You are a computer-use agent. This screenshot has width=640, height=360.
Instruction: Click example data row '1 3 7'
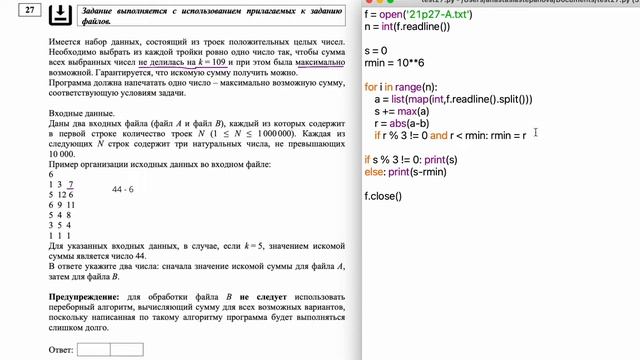click(x=61, y=184)
